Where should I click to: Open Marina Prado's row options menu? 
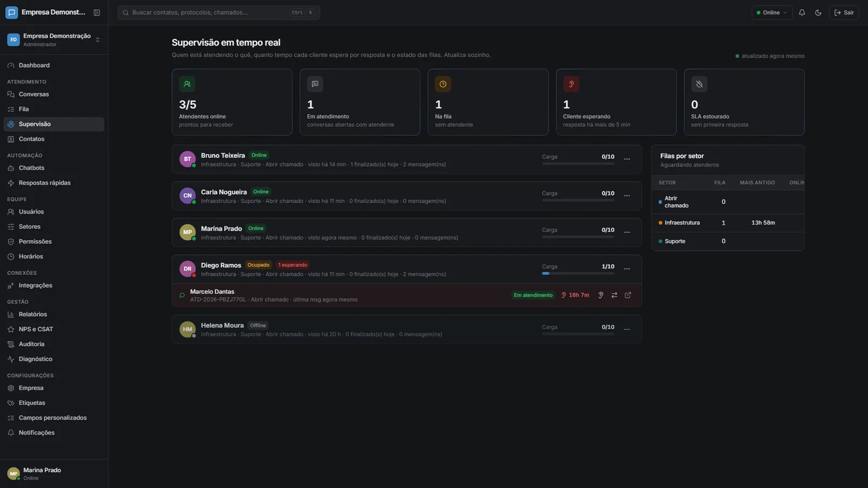click(627, 232)
